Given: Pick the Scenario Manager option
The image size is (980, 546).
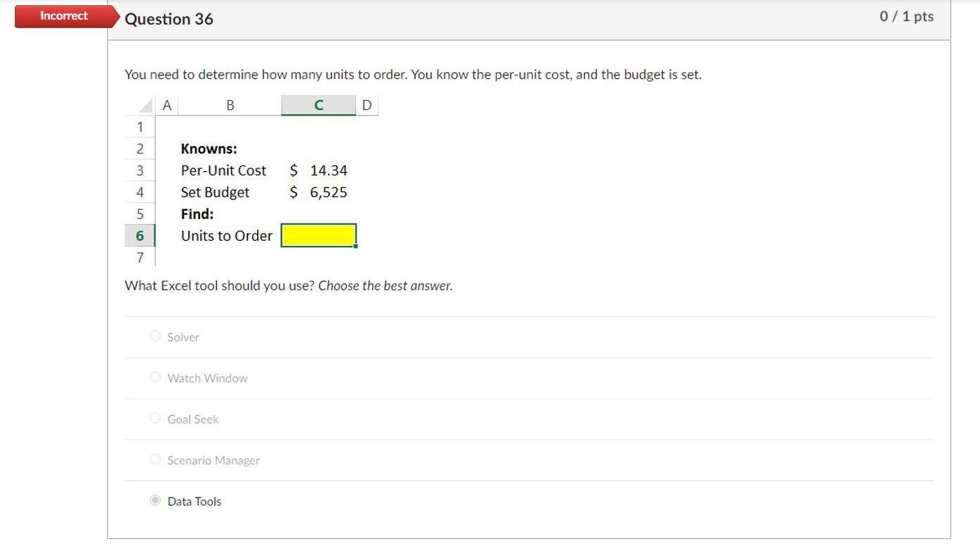Looking at the screenshot, I should tap(155, 459).
